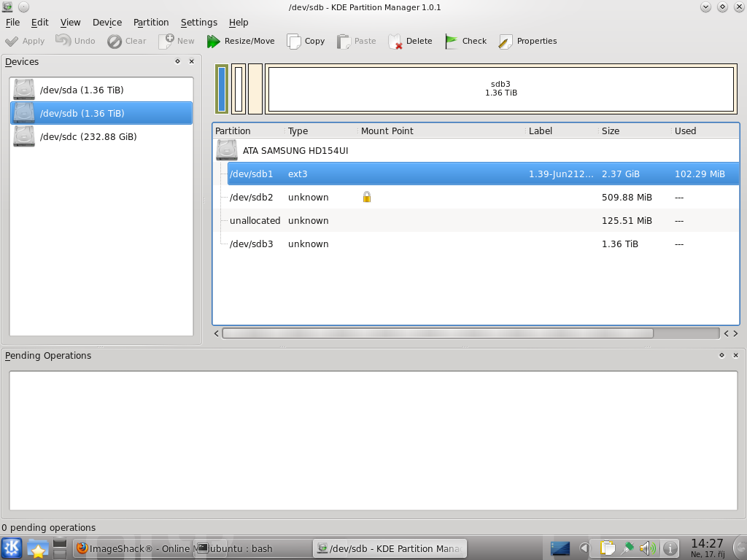Image resolution: width=747 pixels, height=560 pixels.
Task: Open the Help menu
Action: 239,23
